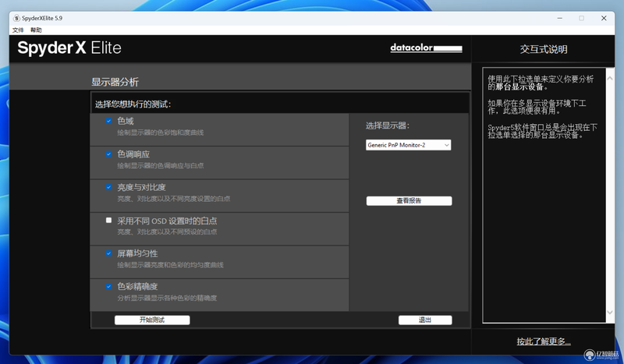Click description 分析显示器显示各种色彩的精确度
The width and height of the screenshot is (624, 364).
(167, 298)
